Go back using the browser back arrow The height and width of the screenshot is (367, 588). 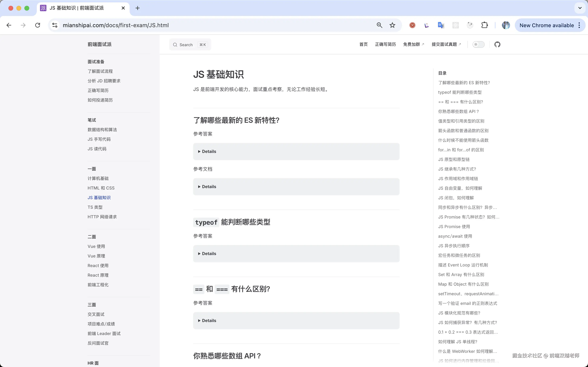click(9, 25)
